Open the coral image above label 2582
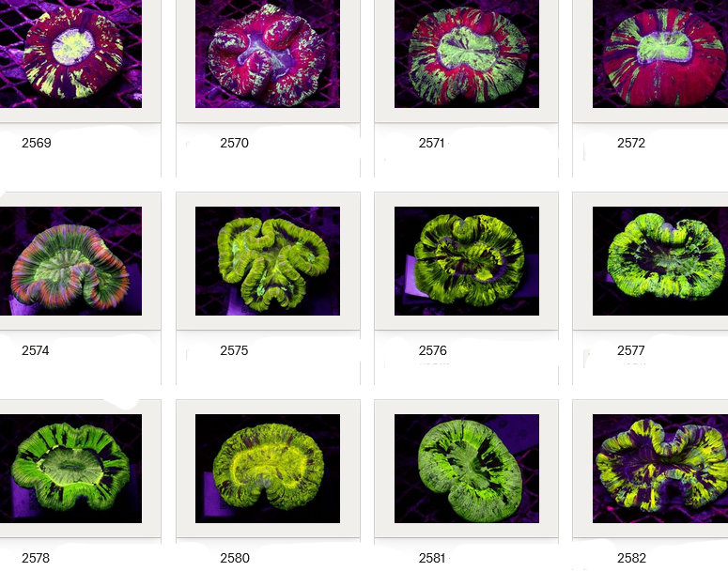The height and width of the screenshot is (587, 728). pos(660,469)
